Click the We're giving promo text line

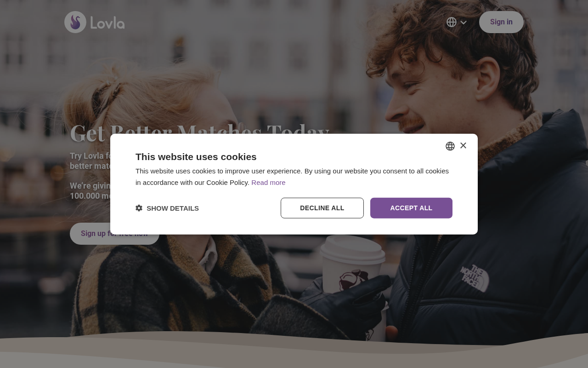(x=90, y=191)
